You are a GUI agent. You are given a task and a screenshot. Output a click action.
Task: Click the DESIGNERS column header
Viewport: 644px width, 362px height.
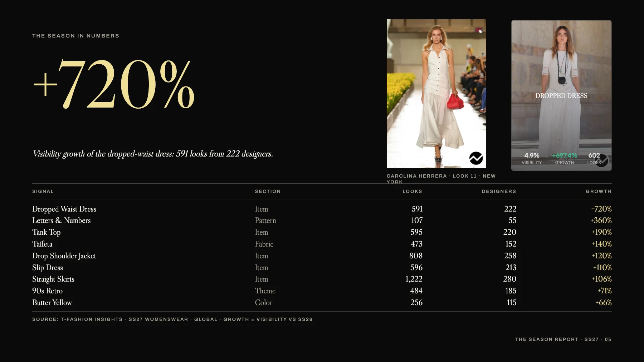coord(499,192)
